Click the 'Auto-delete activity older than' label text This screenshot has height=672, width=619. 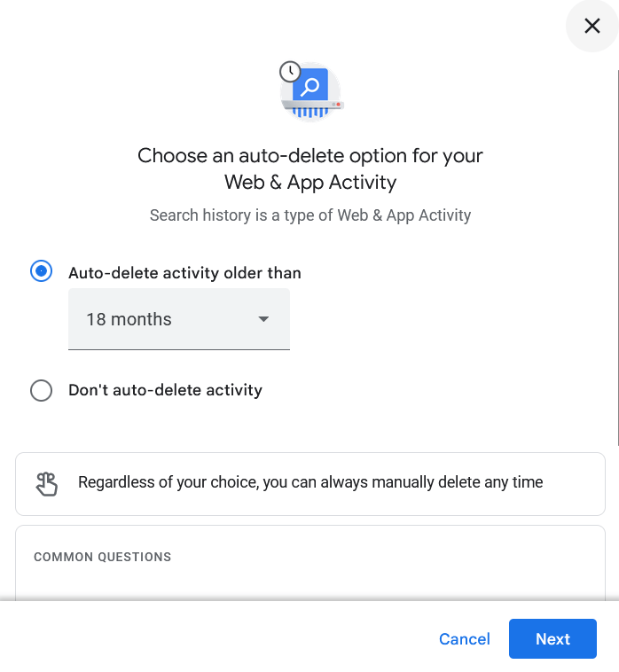tap(184, 273)
